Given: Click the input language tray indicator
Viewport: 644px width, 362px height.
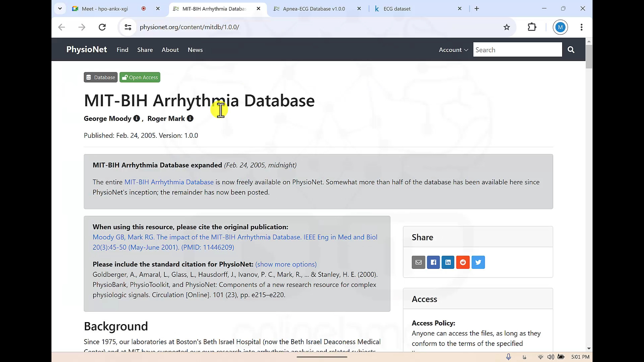Looking at the screenshot, I should (x=525, y=357).
